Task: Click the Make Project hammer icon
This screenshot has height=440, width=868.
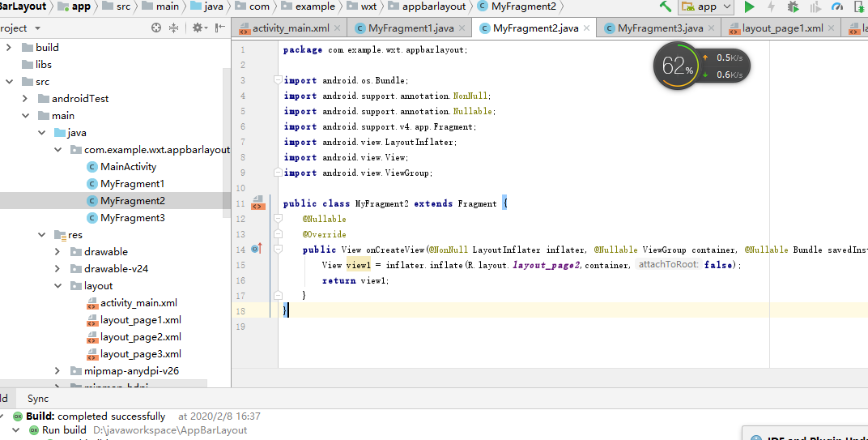Action: (666, 6)
